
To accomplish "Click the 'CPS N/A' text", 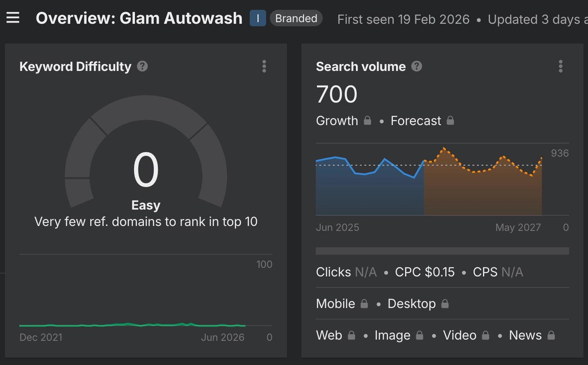I will tap(498, 272).
